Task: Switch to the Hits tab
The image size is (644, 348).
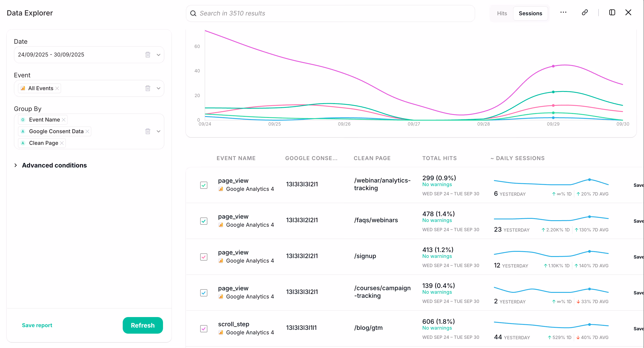Action: point(502,13)
